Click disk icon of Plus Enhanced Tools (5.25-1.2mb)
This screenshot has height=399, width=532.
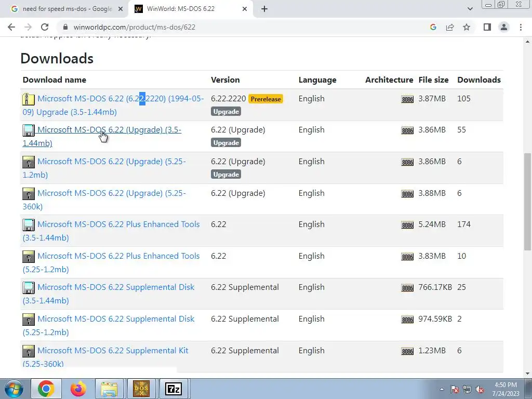(29, 257)
